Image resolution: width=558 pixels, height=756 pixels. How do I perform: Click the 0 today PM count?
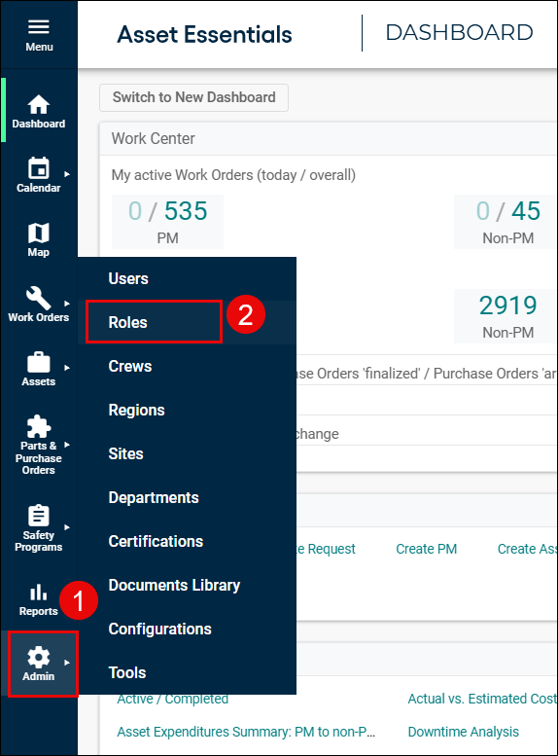(135, 211)
